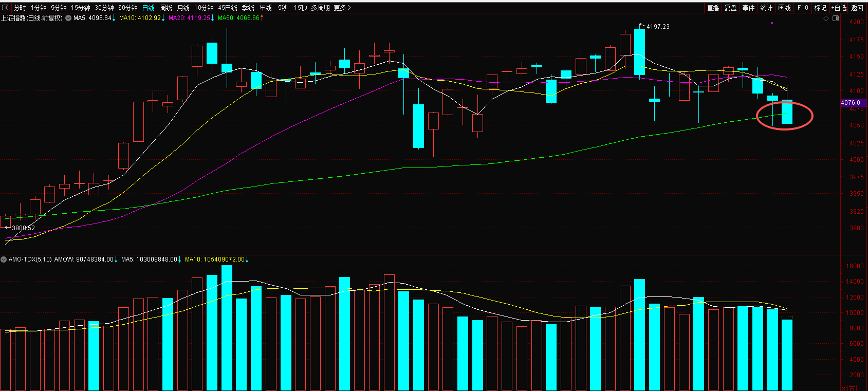Click the candlestick inside the red circle
868x391 pixels.
(x=787, y=112)
